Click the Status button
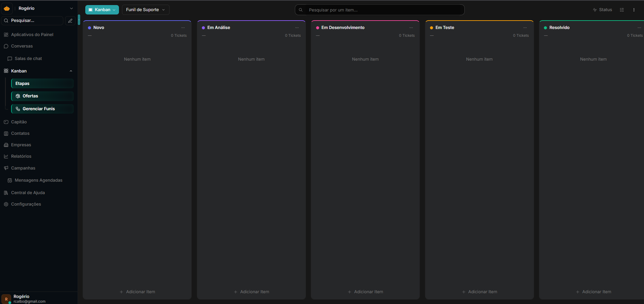The width and height of the screenshot is (644, 304). (x=603, y=10)
